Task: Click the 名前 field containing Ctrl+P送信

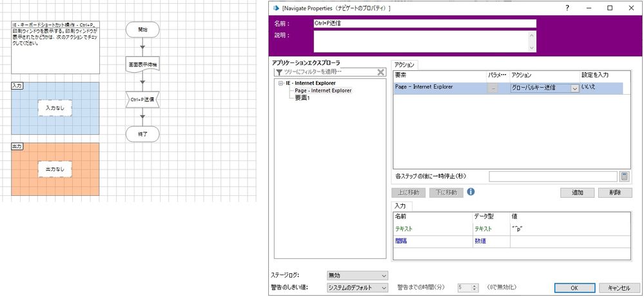Action: [x=424, y=23]
